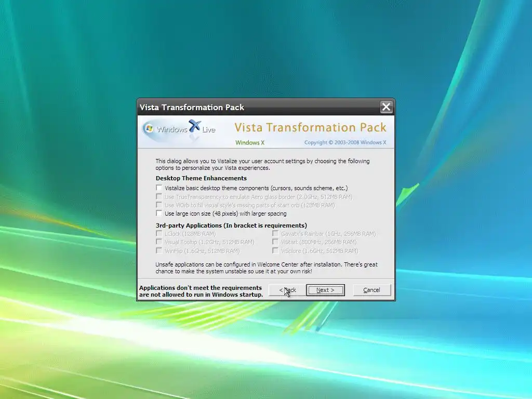Tick the ViStart checkbox
The width and height of the screenshot is (532, 399).
(x=275, y=242)
